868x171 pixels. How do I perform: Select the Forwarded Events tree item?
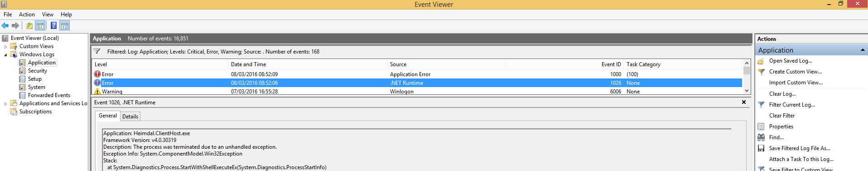[49, 95]
